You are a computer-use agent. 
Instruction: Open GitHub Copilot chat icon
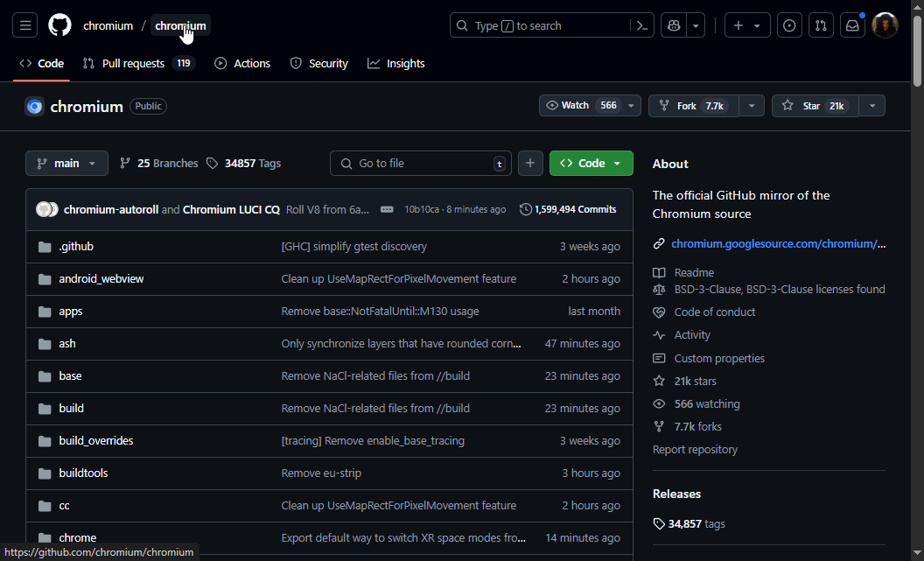pos(674,25)
